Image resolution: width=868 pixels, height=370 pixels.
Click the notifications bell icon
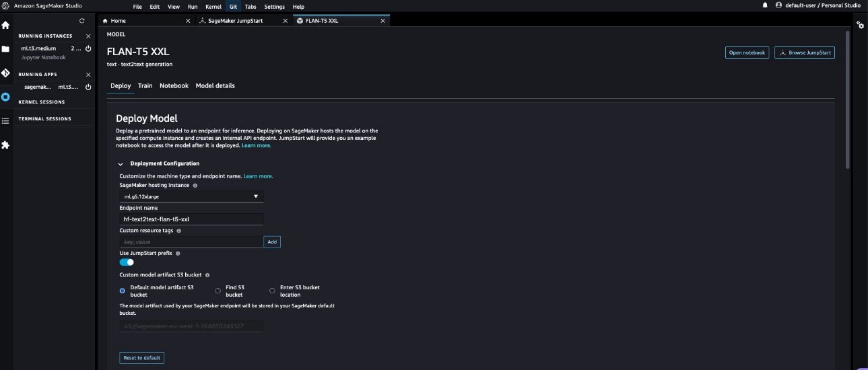(765, 5)
